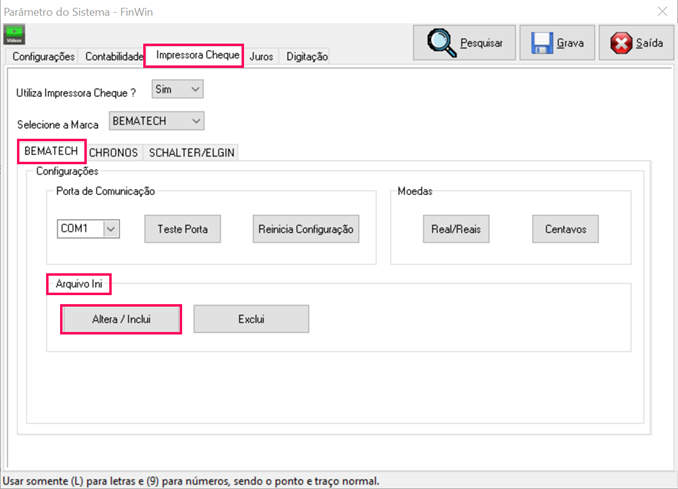Viewport: 678px width, 489px height.
Task: Open the Configurações tab
Action: pyautogui.click(x=43, y=57)
